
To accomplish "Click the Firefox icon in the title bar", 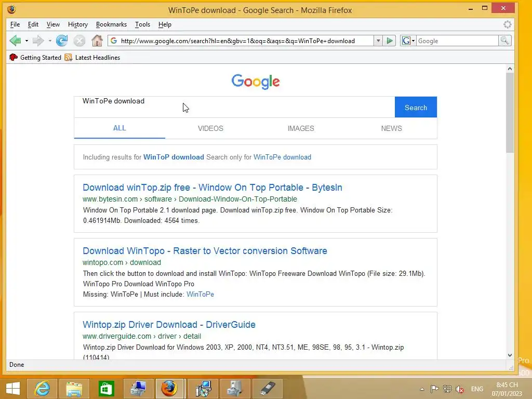I will point(11,9).
